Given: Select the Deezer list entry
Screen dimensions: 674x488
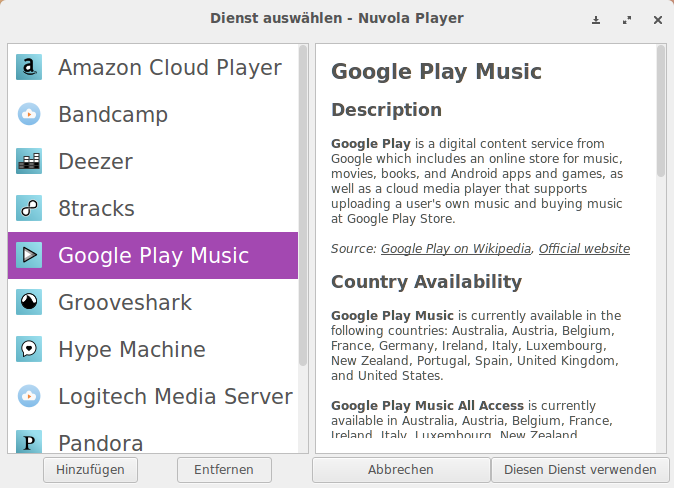Looking at the screenshot, I should point(95,162).
